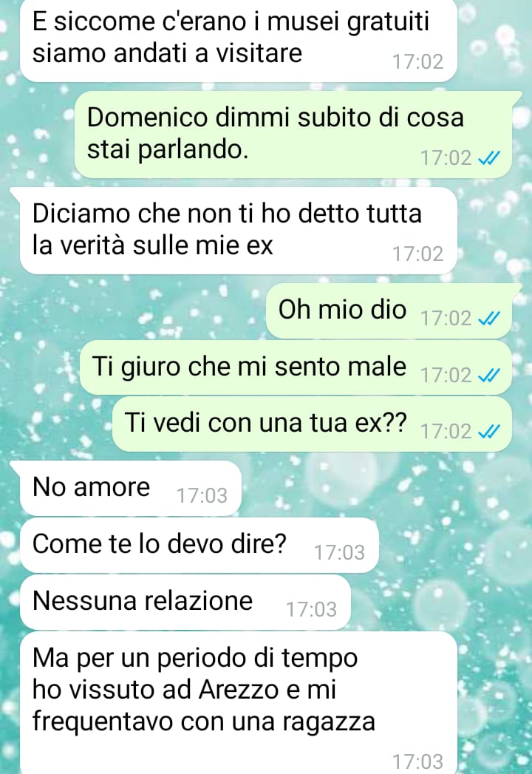
Task: Tap double check marks beside "Oh mio dio"
Action: 489,319
